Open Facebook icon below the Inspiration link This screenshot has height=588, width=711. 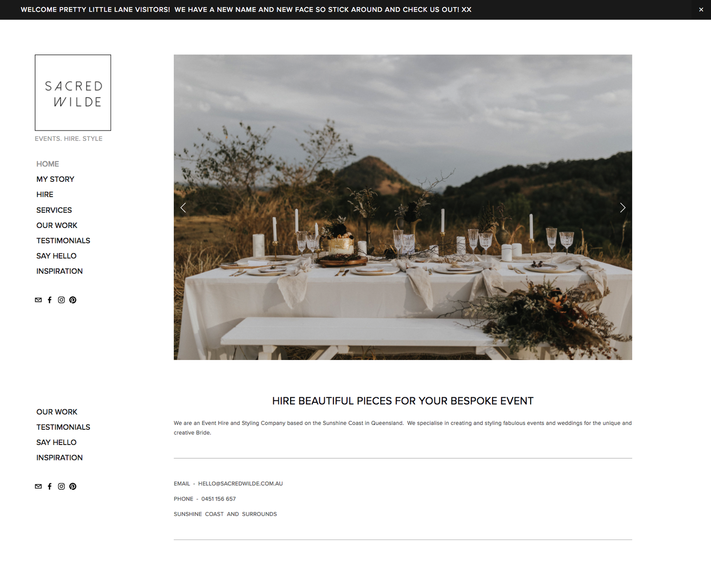pos(50,300)
